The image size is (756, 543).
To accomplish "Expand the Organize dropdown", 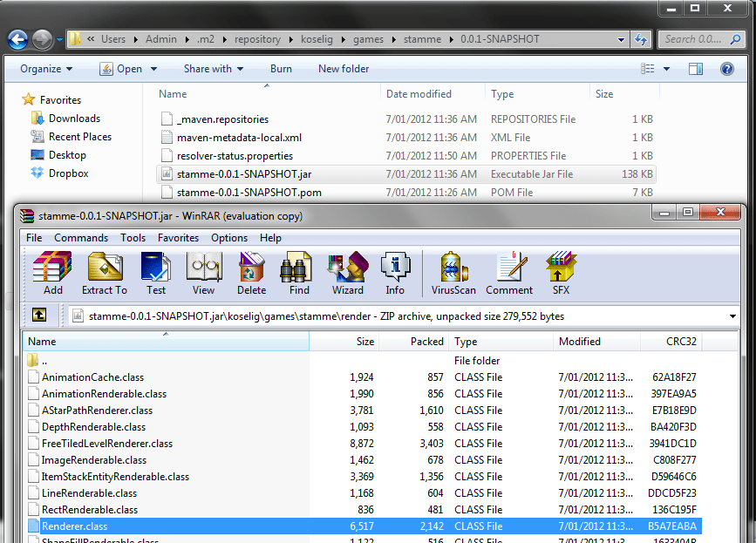I will pos(46,69).
